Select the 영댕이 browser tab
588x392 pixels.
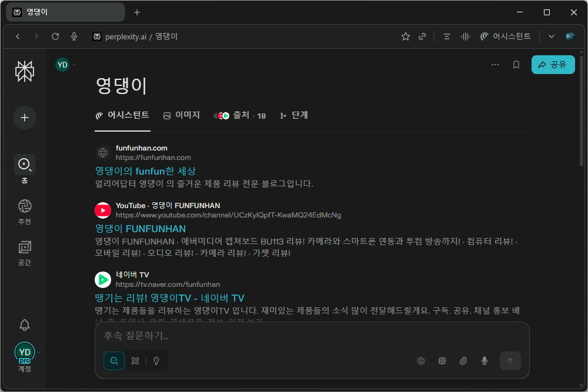pos(66,12)
